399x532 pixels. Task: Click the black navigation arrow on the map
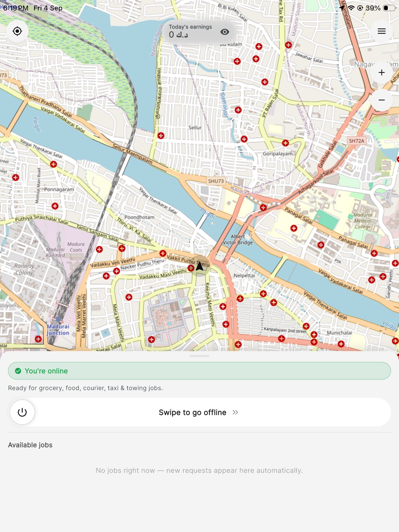[x=200, y=266]
